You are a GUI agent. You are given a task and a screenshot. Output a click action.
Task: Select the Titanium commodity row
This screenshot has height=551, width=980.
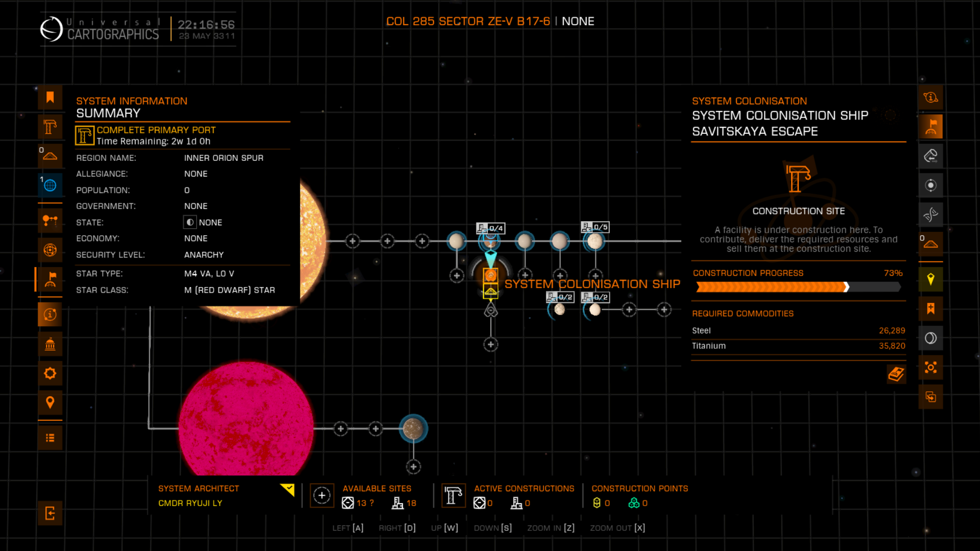tap(798, 346)
